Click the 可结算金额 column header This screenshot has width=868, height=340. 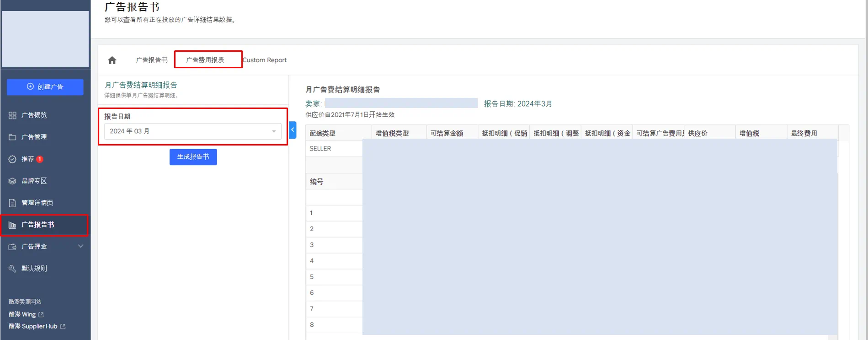click(452, 133)
